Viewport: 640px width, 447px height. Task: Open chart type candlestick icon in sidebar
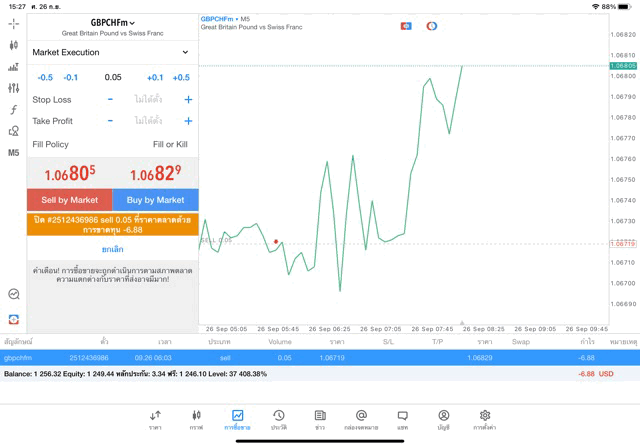(x=13, y=45)
